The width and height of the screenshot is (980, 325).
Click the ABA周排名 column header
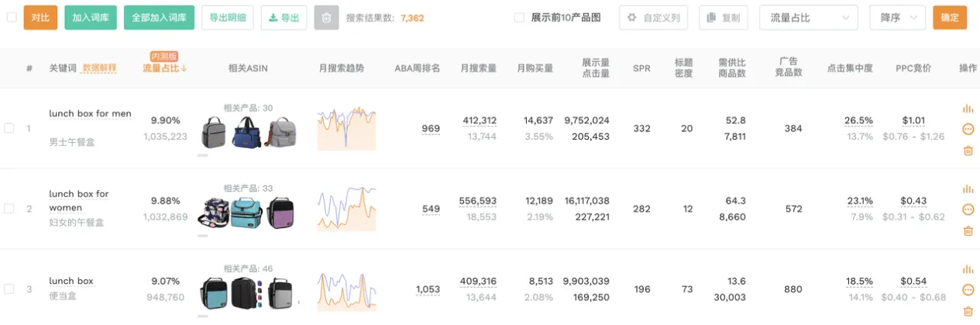point(417,68)
